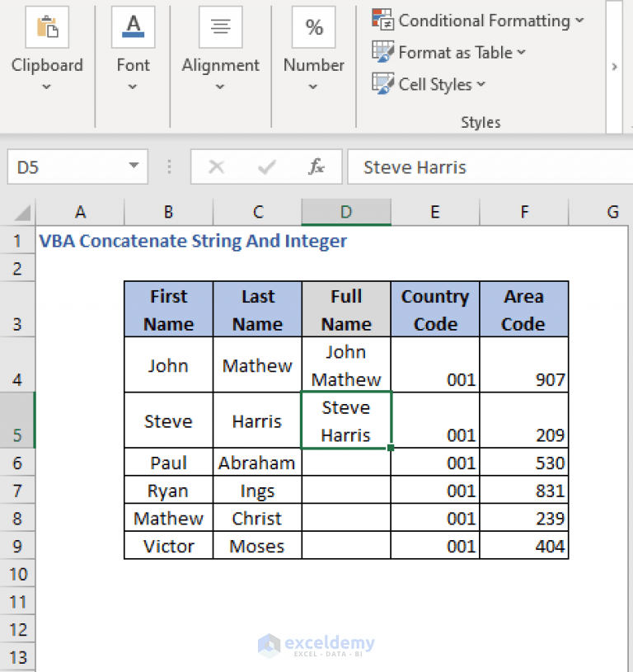Select the Font group icon
Viewport: 633px width, 672px height.
pyautogui.click(x=133, y=27)
